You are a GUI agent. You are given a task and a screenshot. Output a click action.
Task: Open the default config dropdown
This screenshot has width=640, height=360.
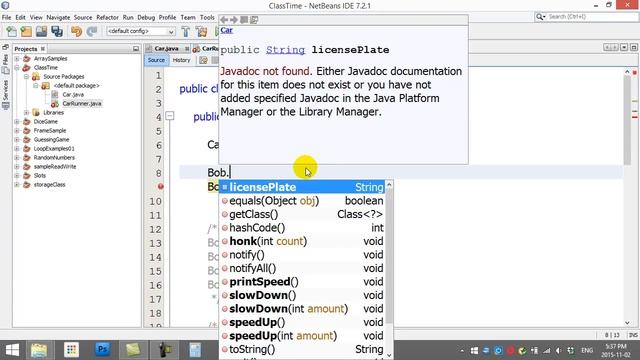click(x=141, y=31)
